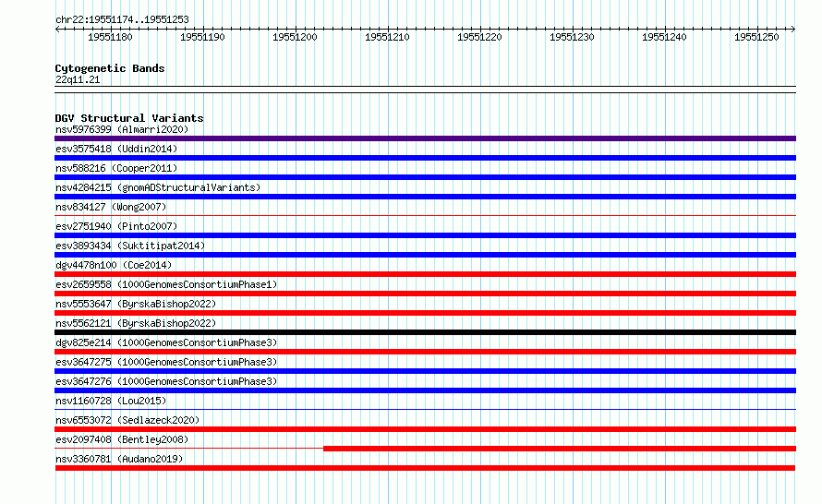Click the esv3893434 (Suktitipat2014) label
Viewport: 822px width, 504px height.
click(130, 246)
